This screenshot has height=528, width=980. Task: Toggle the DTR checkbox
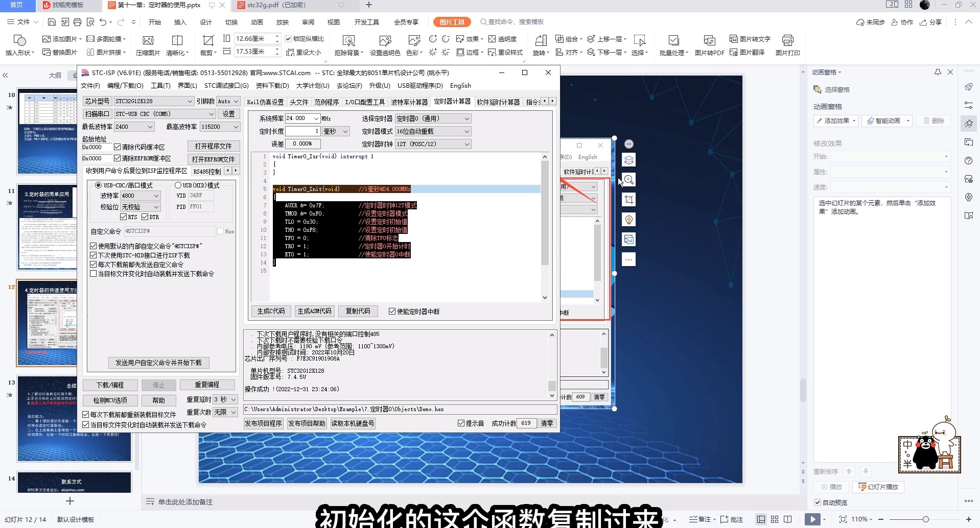pos(145,217)
